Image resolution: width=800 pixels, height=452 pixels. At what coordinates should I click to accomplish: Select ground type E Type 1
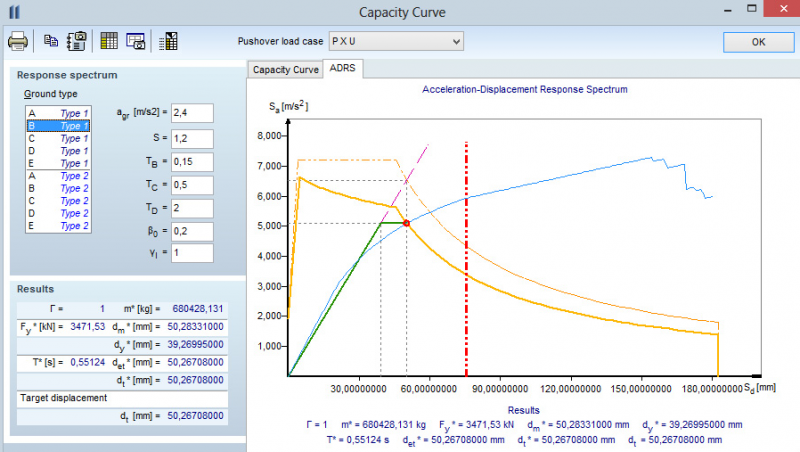58,163
